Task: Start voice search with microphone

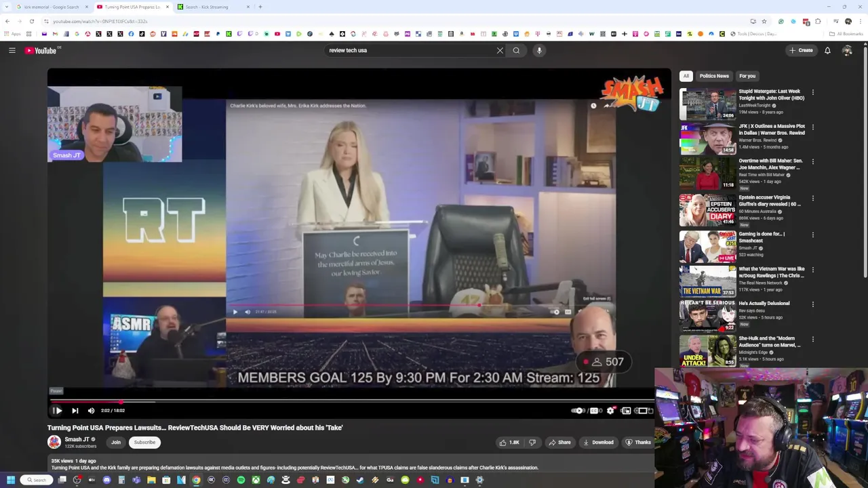Action: [539, 50]
